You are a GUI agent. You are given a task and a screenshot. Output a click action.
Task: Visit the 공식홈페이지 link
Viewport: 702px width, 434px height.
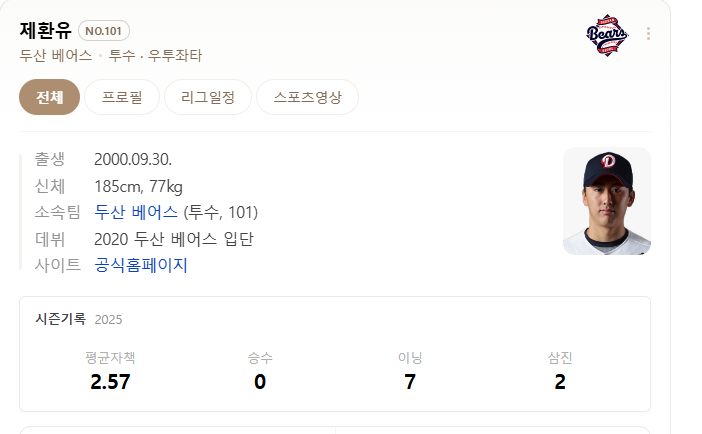[x=141, y=265]
